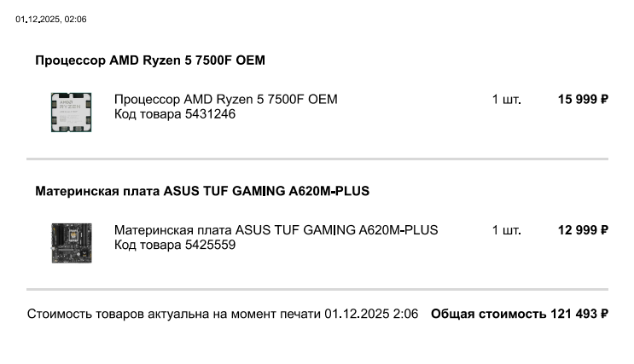634x364 pixels.
Task: Click the motherboard quantity "1 шт."
Action: (506, 230)
